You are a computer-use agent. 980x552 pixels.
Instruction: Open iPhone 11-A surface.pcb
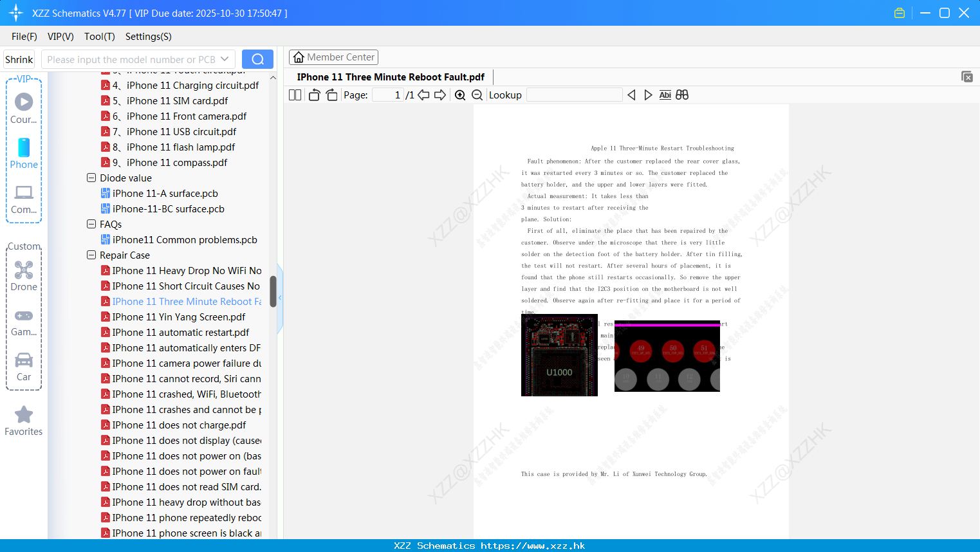tap(160, 193)
